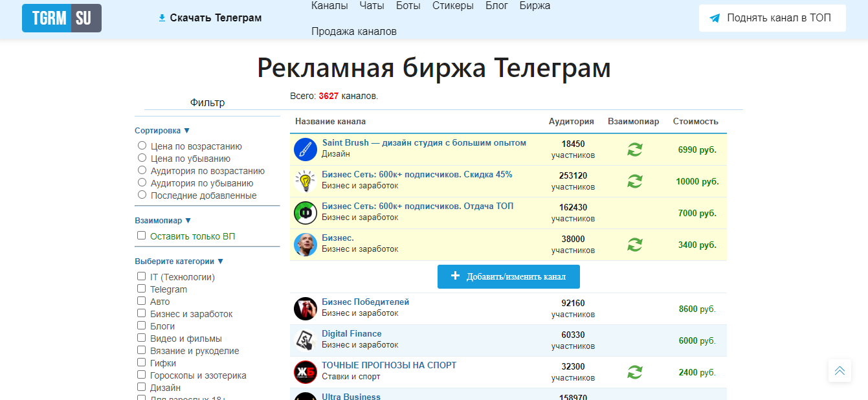Click the scroll-to-top double chevron button
Viewport: 868px width, 400px height.
[840, 371]
